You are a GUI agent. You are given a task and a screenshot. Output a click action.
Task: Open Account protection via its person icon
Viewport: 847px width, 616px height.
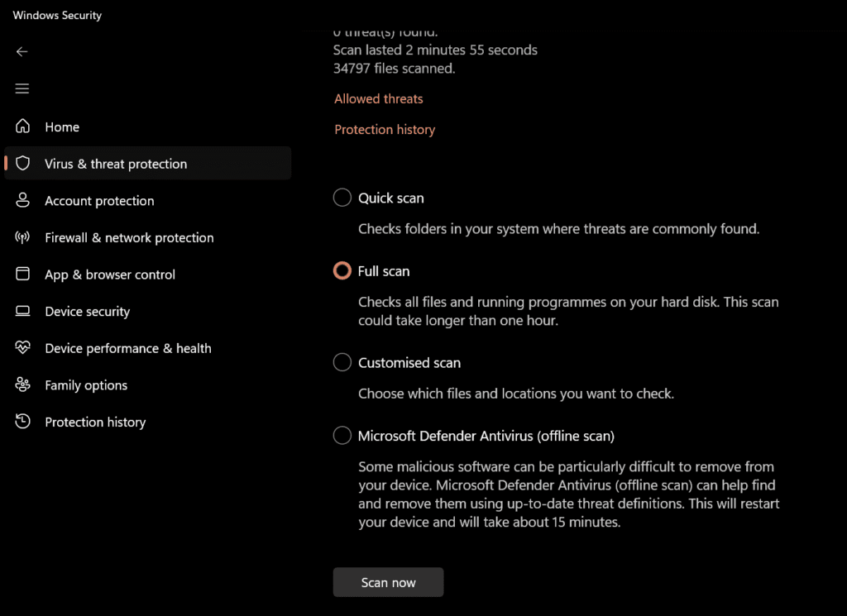coord(22,200)
